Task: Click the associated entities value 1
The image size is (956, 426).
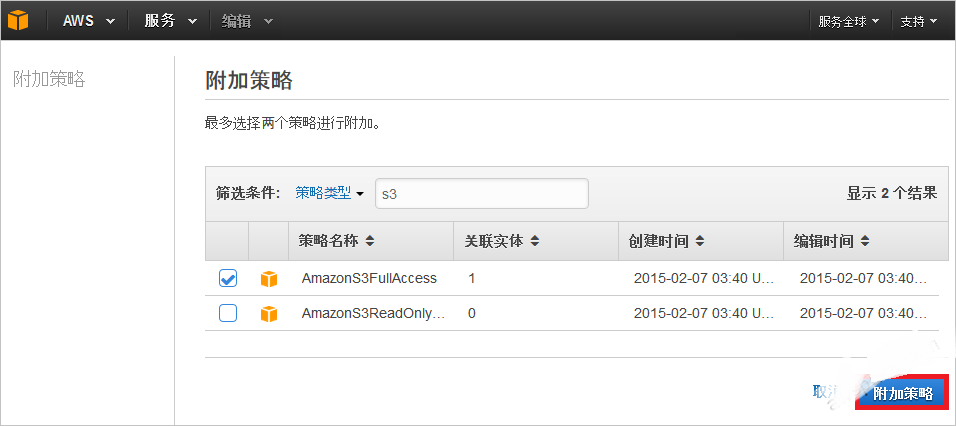Action: pyautogui.click(x=471, y=279)
